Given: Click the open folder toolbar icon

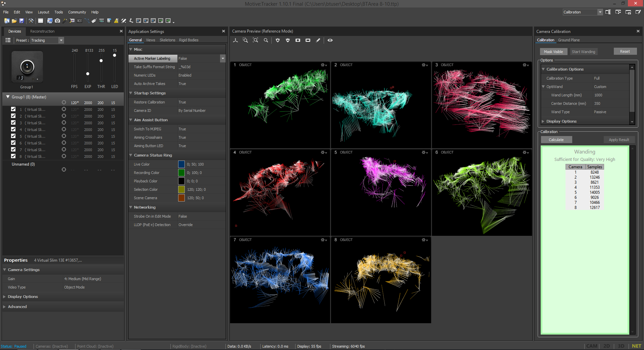Looking at the screenshot, I should pos(14,21).
